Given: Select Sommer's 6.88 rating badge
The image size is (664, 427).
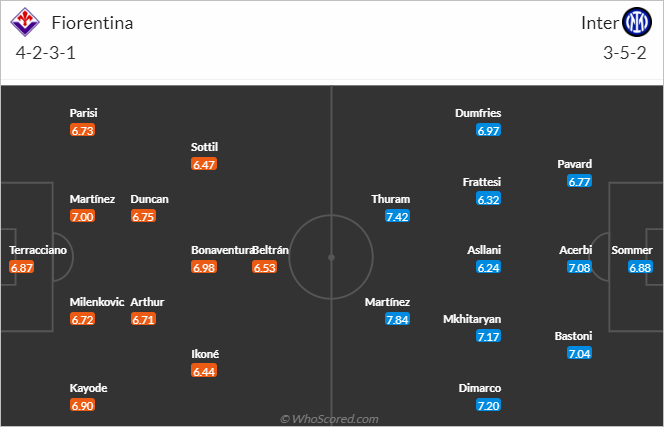Looking at the screenshot, I should pyautogui.click(x=640, y=268).
